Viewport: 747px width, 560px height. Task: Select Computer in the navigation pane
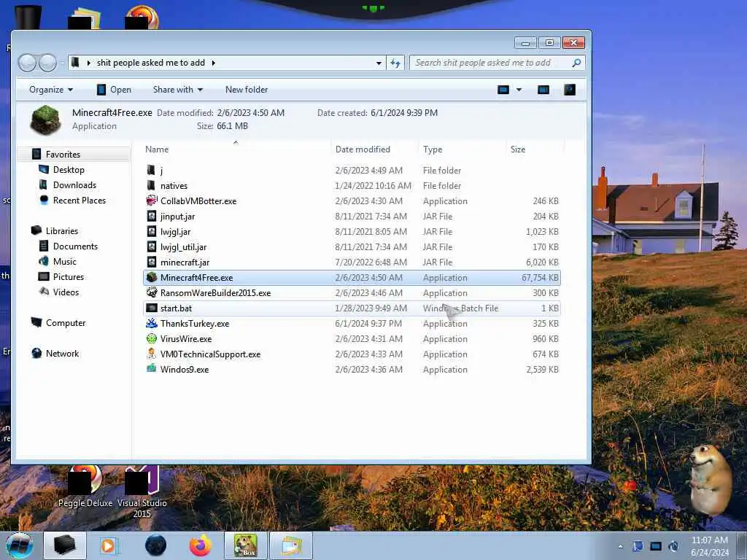click(x=66, y=322)
